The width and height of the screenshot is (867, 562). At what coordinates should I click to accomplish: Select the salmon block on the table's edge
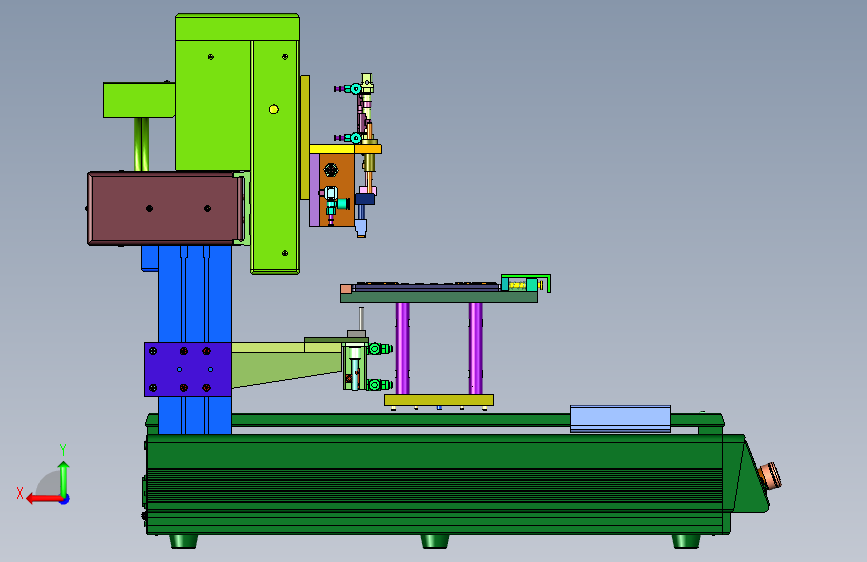click(346, 289)
